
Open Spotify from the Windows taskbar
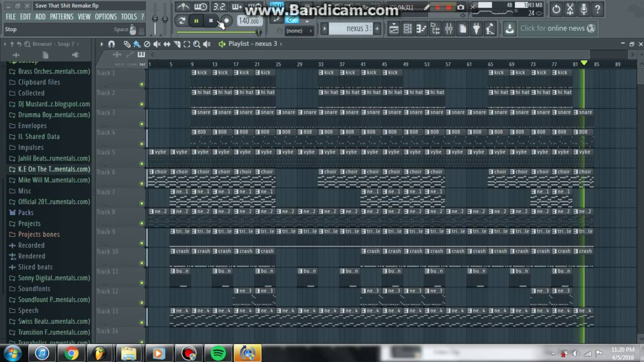(218, 353)
